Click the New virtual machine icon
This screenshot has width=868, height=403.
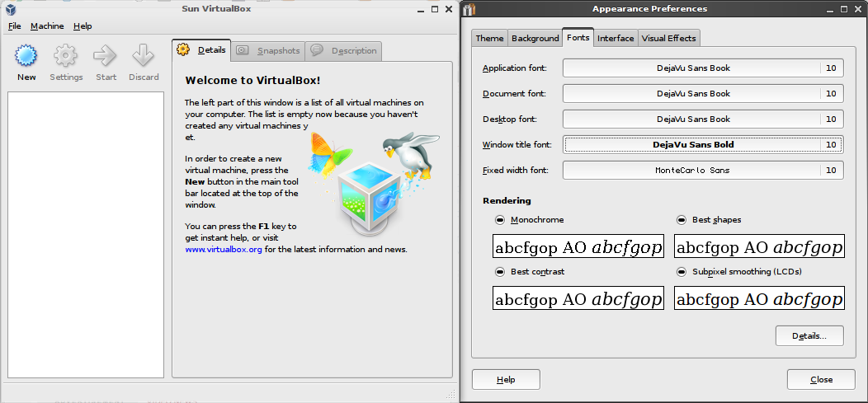[x=26, y=56]
